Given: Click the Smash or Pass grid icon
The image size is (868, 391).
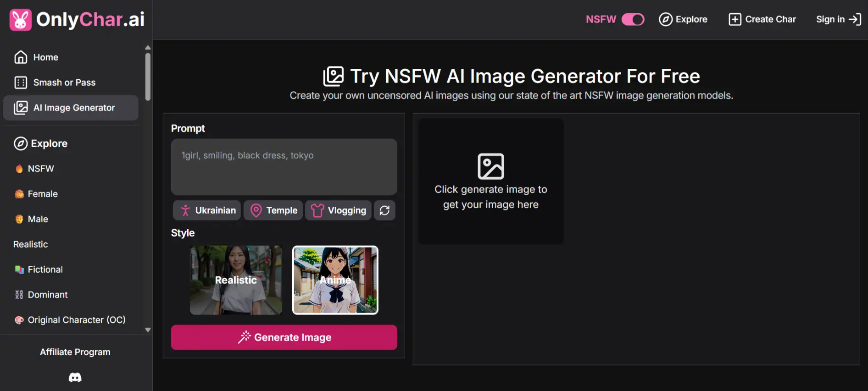Looking at the screenshot, I should [x=21, y=83].
